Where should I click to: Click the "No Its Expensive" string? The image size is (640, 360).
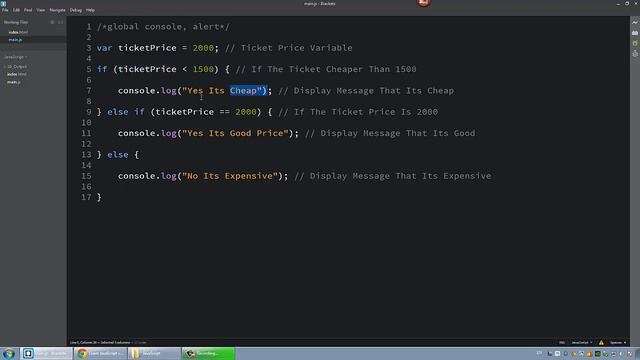[230, 176]
